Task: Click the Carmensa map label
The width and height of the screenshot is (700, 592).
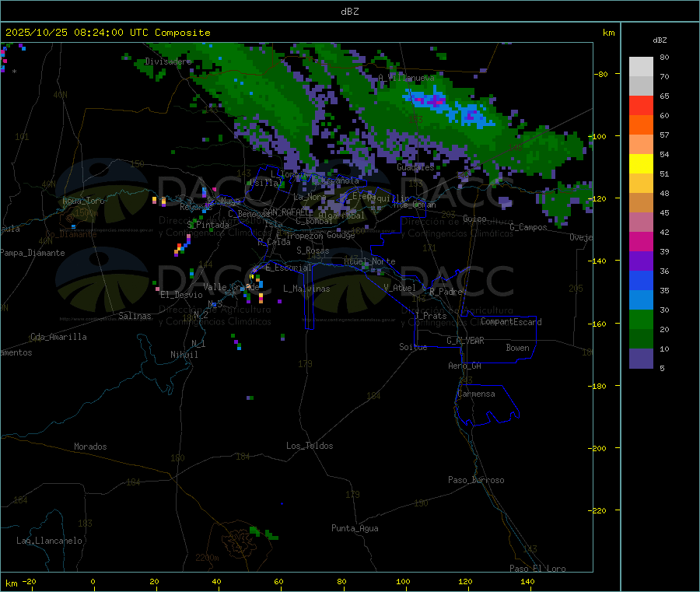Action: coord(476,394)
